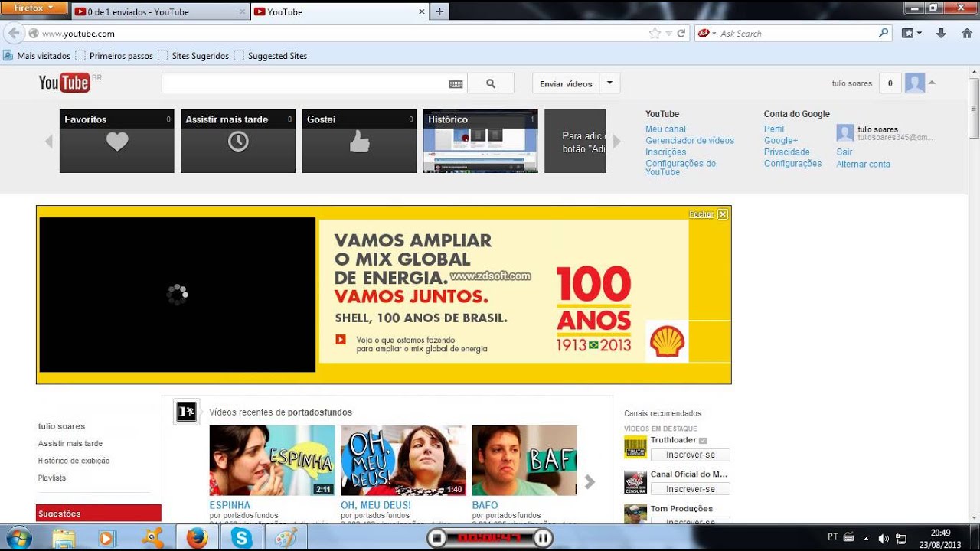The image size is (980, 551).
Task: Pause the screen recorder in taskbar
Action: click(x=542, y=539)
